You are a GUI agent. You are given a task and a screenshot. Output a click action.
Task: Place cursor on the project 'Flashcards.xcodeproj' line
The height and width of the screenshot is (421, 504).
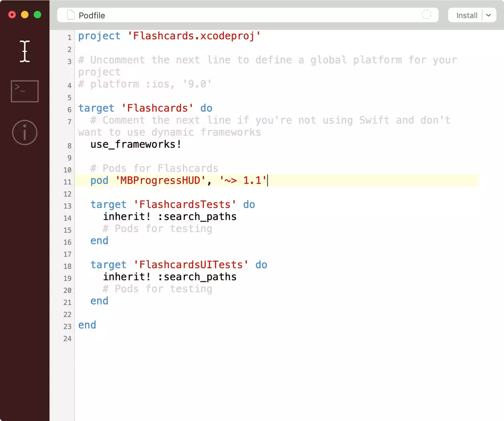pos(169,36)
